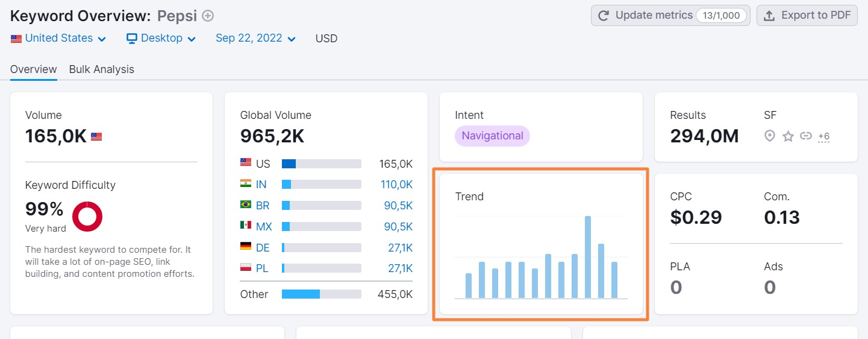Image resolution: width=868 pixels, height=339 pixels.
Task: Click the Brazil flag in Global Volume
Action: point(246,205)
